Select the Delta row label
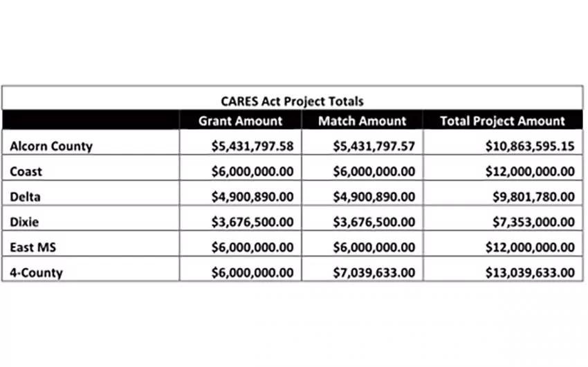The image size is (588, 367). 25,197
